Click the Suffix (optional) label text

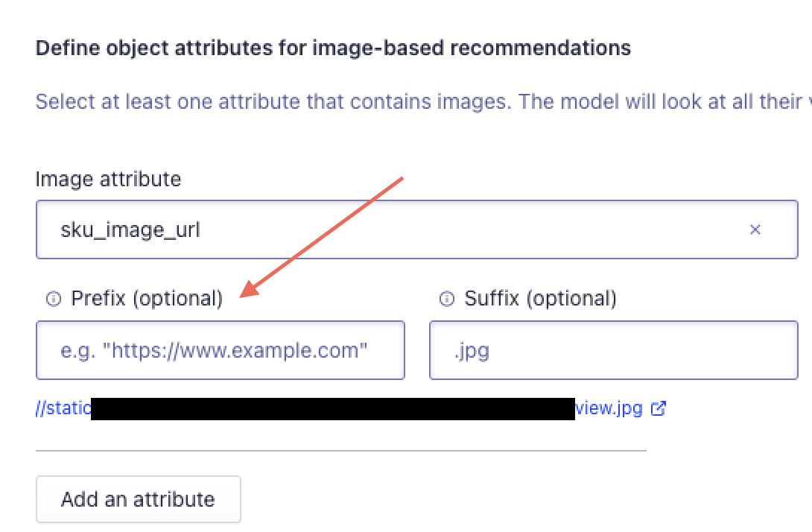(541, 298)
